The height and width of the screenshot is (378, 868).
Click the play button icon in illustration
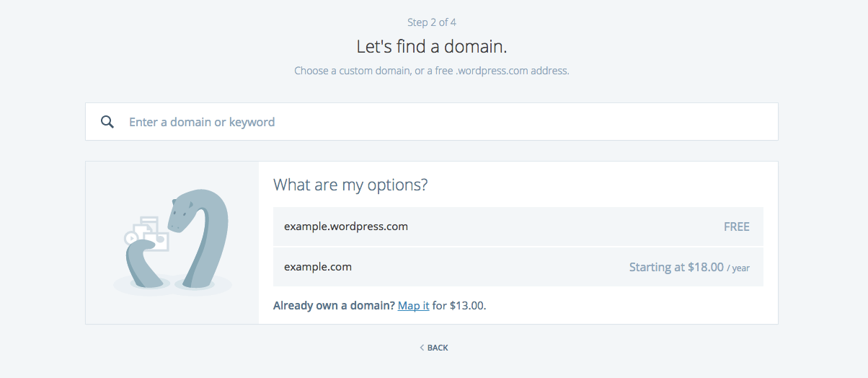(x=131, y=237)
